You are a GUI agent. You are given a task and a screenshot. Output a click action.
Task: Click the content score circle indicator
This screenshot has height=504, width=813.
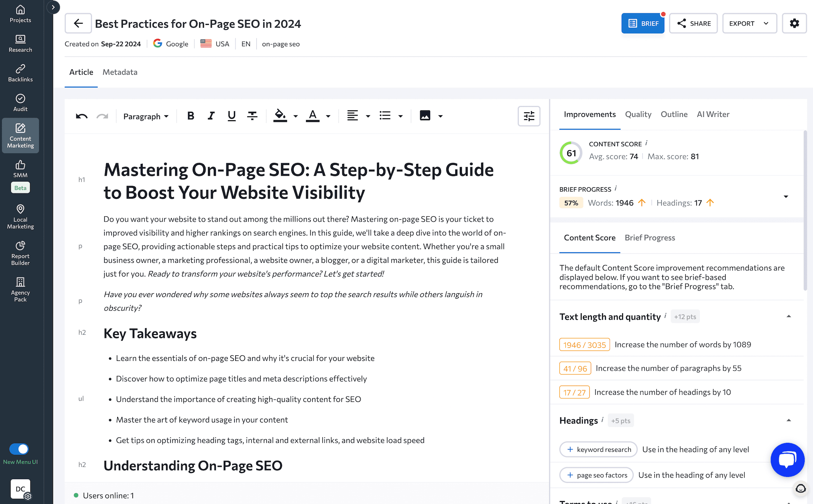(x=571, y=152)
